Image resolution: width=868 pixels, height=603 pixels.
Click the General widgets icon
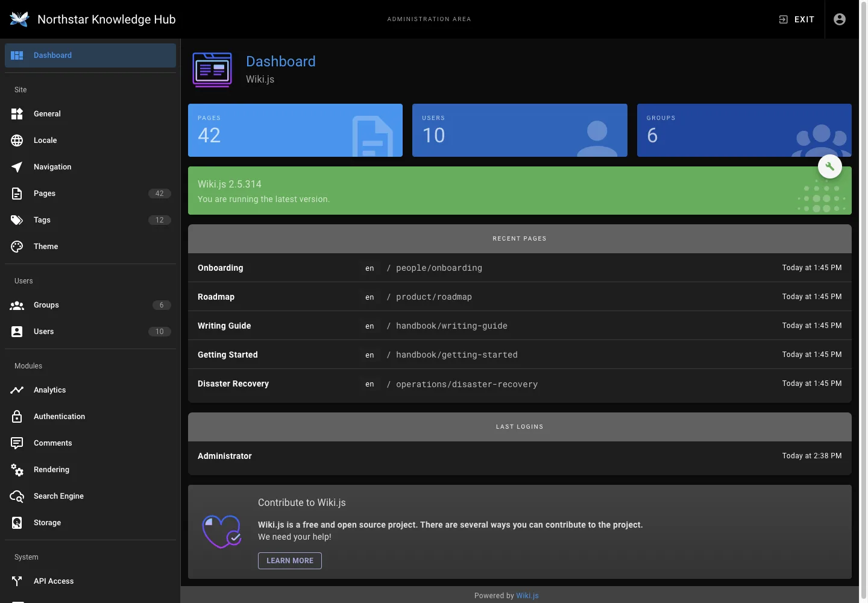pyautogui.click(x=17, y=114)
